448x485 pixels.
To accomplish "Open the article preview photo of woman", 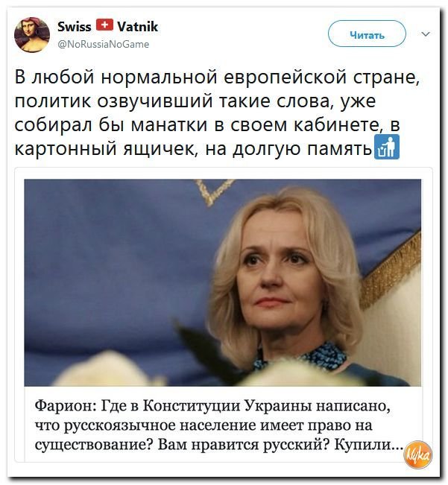I will point(222,282).
